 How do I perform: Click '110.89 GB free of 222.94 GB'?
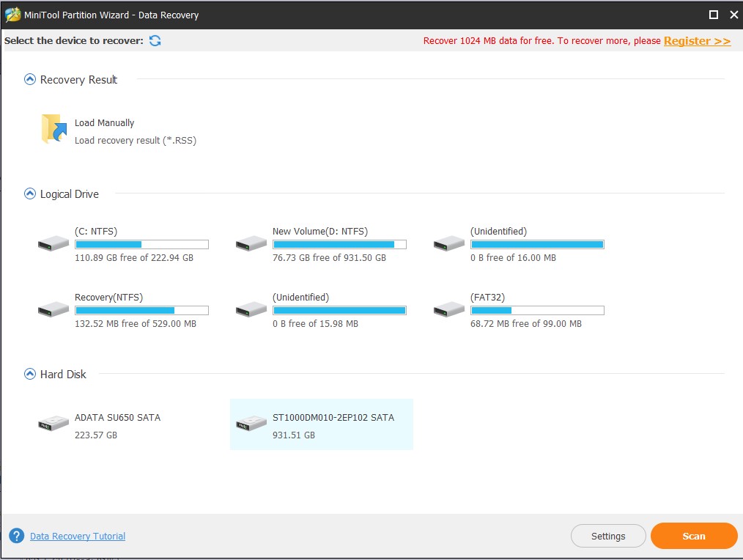point(134,257)
